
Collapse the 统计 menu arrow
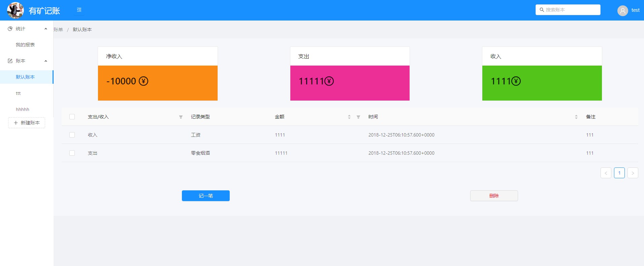pyautogui.click(x=46, y=29)
